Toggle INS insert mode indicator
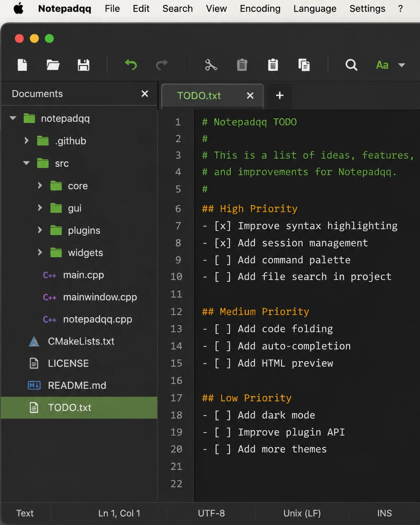 tap(384, 513)
